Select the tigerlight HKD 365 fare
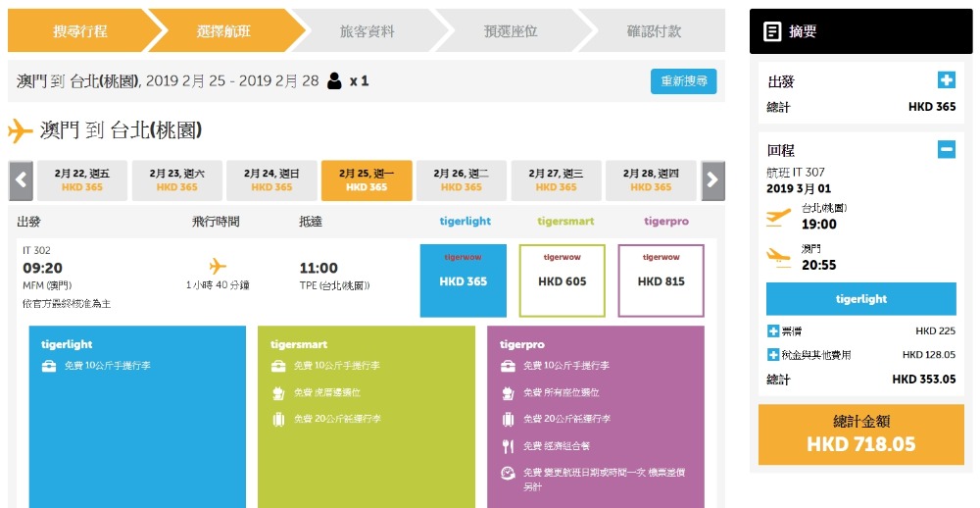The height and width of the screenshot is (508, 980). pyautogui.click(x=464, y=280)
